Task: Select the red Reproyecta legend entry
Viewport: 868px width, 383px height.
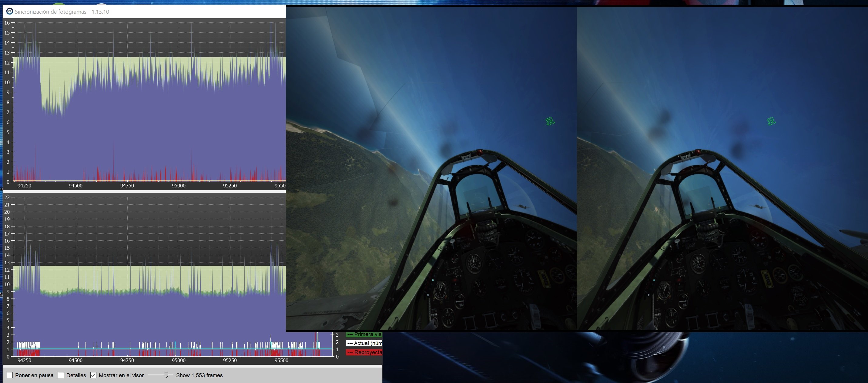Action: [364, 352]
